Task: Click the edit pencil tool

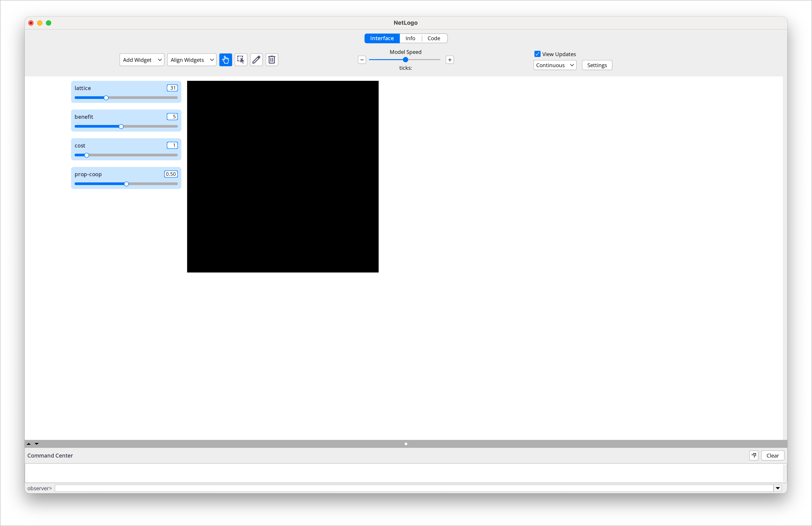Action: coord(256,60)
